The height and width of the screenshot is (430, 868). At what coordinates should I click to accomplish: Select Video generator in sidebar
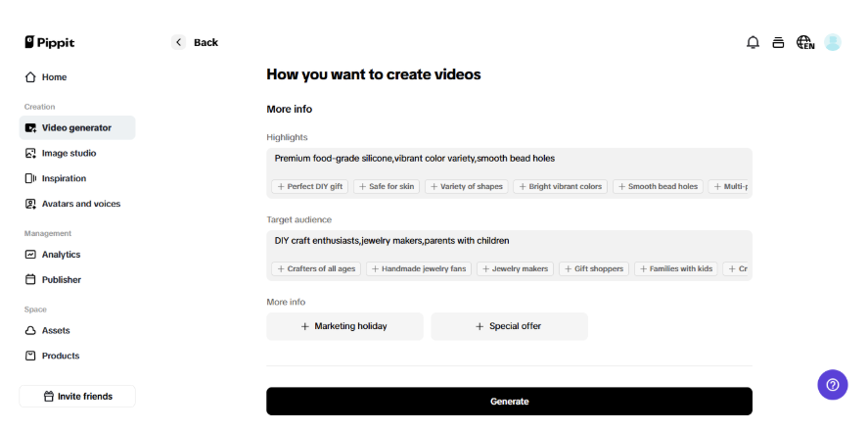click(x=76, y=127)
